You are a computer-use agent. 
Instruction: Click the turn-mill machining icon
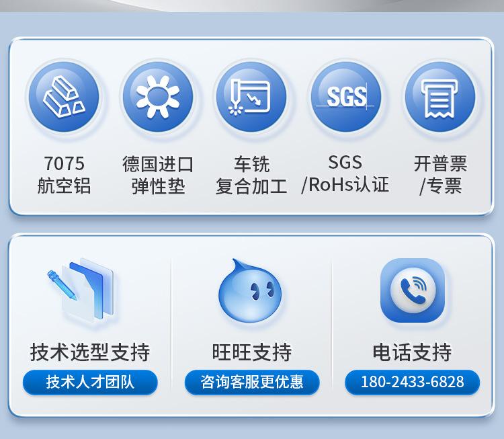[x=251, y=97]
